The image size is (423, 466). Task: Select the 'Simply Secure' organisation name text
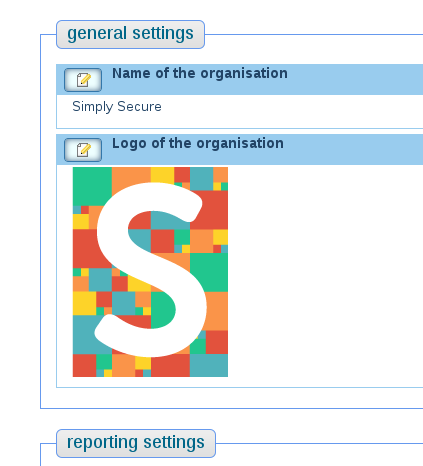[117, 107]
